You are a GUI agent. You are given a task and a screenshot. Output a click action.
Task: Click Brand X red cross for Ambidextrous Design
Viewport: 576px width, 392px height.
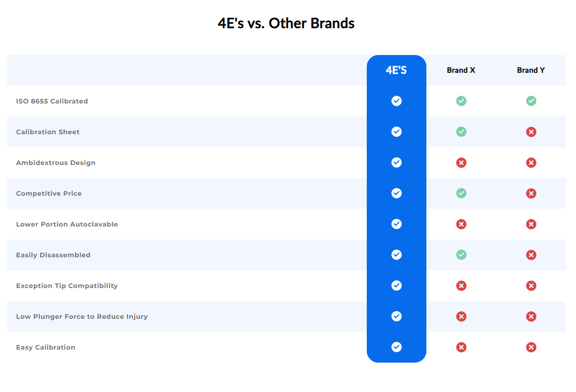[x=461, y=163]
